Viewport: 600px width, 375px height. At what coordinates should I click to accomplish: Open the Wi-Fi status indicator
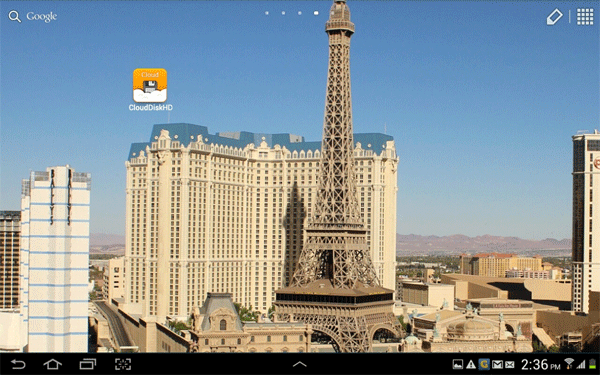[569, 364]
